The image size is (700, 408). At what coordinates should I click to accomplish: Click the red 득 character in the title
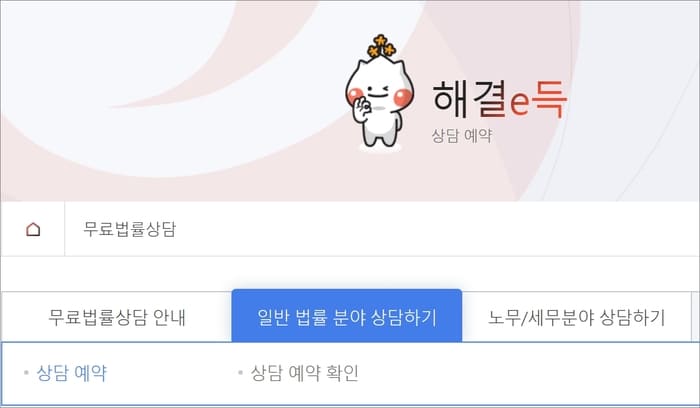tap(550, 99)
